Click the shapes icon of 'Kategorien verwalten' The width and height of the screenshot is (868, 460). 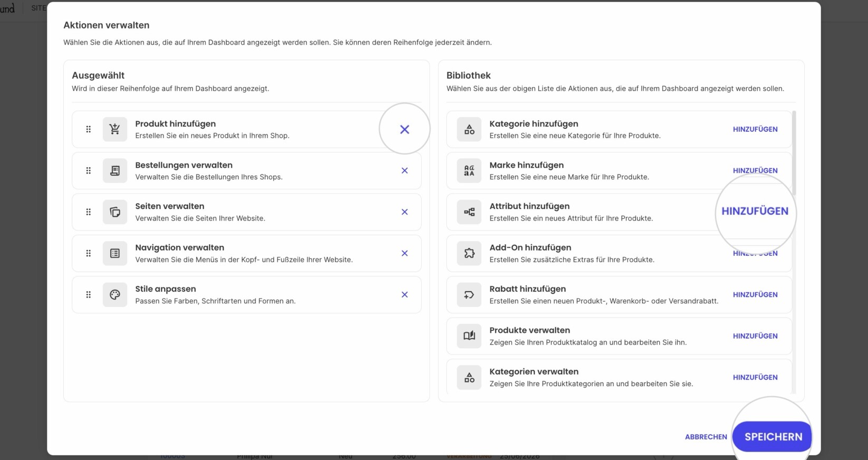(x=469, y=378)
